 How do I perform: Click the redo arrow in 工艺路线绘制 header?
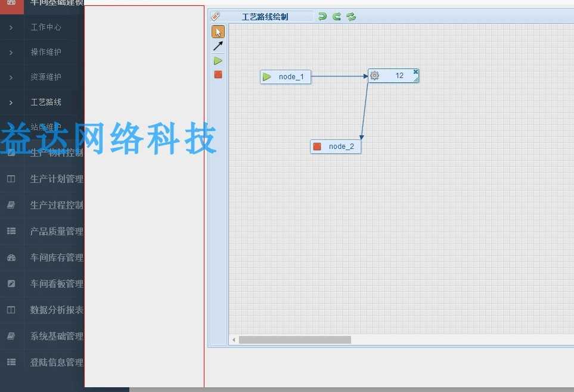(337, 16)
